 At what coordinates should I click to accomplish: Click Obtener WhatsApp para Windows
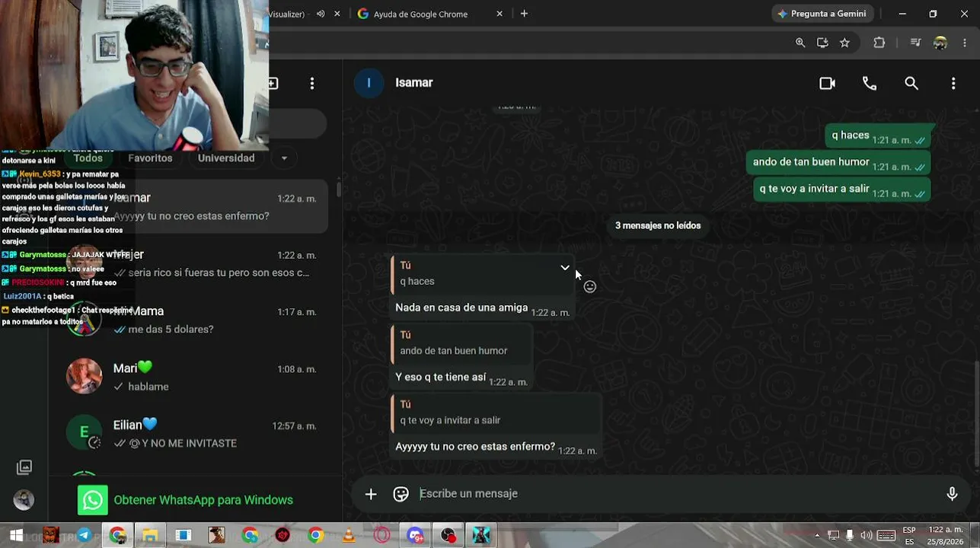pyautogui.click(x=203, y=500)
